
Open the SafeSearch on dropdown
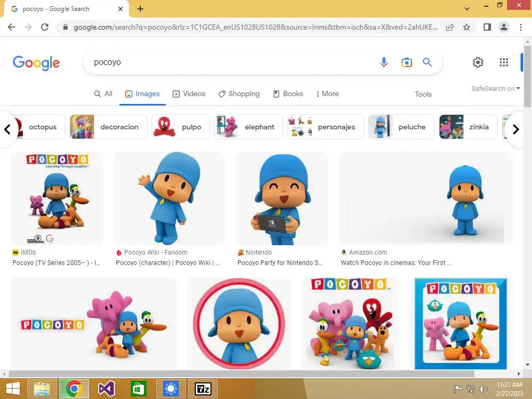click(495, 88)
